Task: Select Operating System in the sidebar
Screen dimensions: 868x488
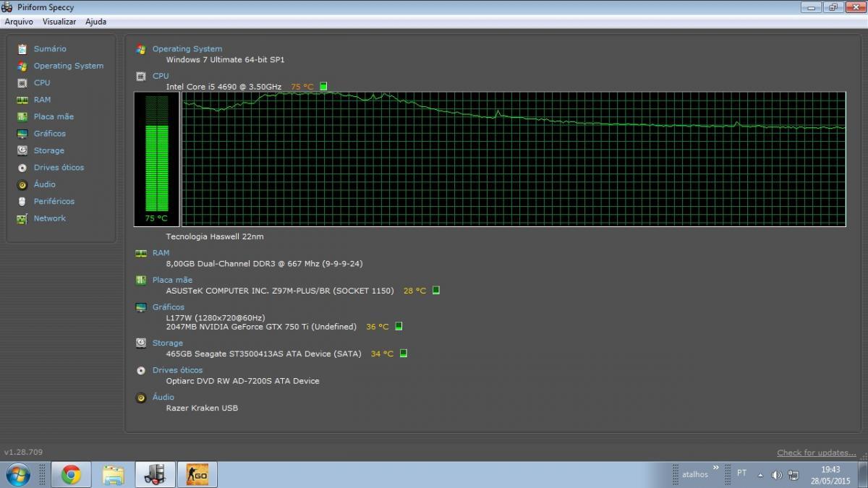Action: (69, 66)
